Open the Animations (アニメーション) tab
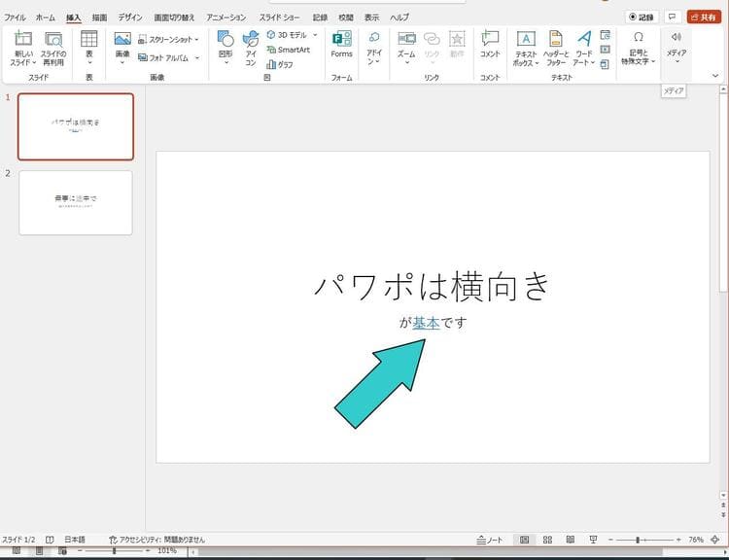729x560 pixels. click(x=226, y=17)
